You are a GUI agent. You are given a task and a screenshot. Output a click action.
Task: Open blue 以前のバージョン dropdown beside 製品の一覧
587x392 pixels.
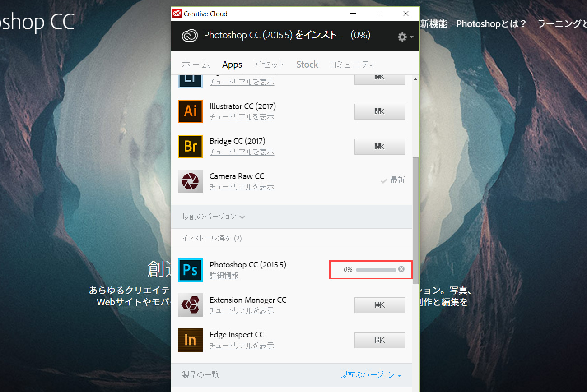[x=371, y=375]
